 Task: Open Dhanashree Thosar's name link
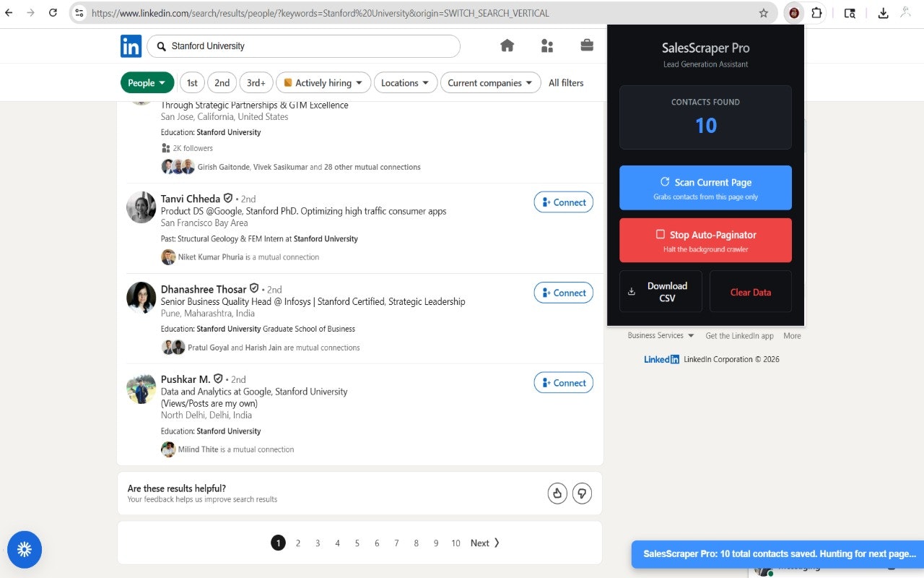204,289
